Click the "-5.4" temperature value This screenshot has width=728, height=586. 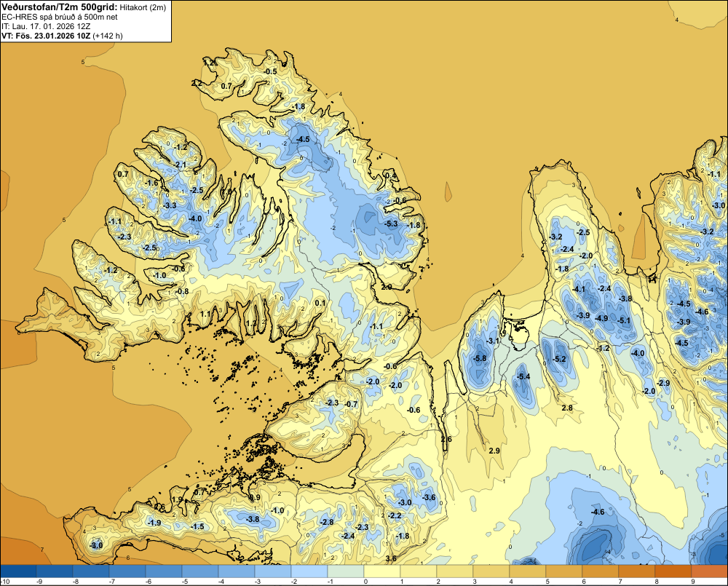[523, 376]
